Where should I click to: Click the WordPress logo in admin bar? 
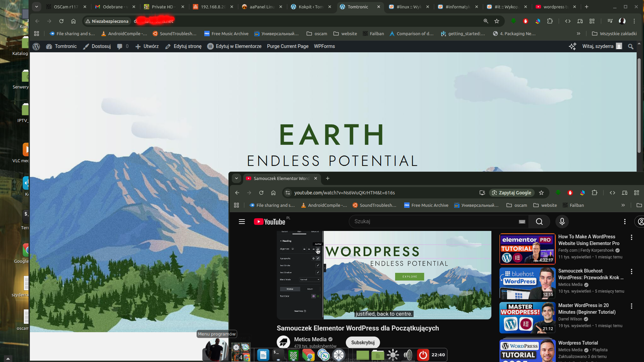(36, 47)
